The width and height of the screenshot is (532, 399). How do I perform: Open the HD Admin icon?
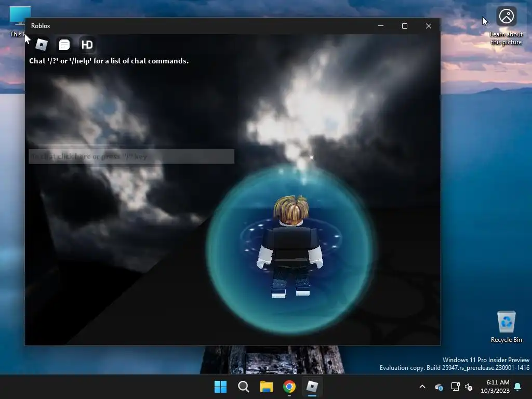(x=87, y=45)
